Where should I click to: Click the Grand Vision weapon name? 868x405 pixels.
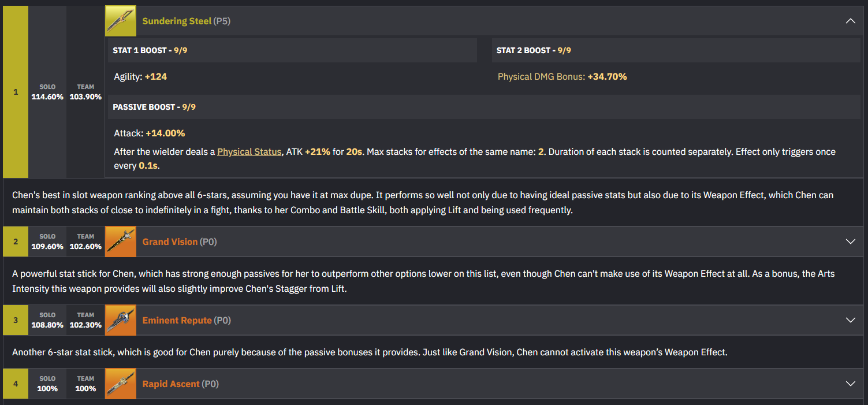170,241
